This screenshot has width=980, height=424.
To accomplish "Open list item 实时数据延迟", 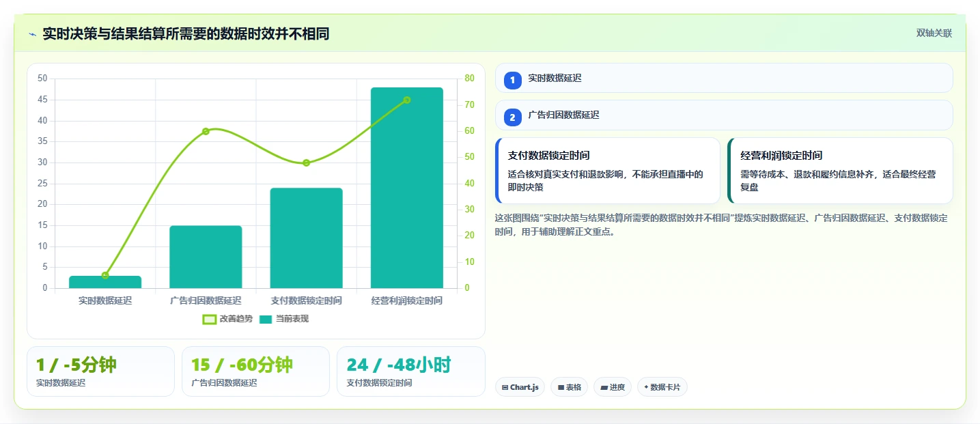I will 724,78.
